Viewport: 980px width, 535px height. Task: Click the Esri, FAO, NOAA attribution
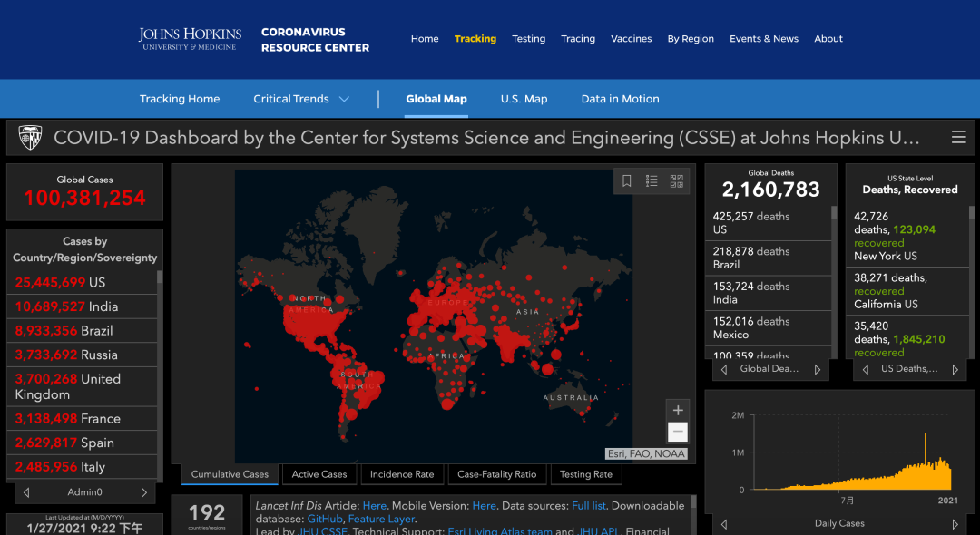click(646, 454)
